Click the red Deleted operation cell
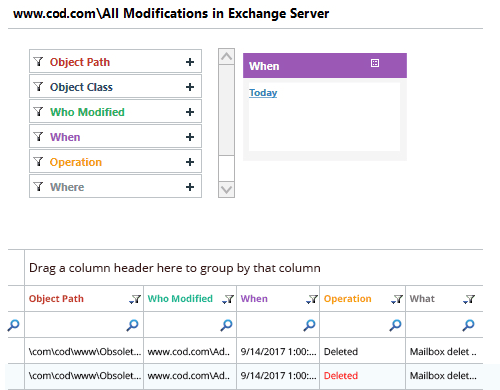 (341, 376)
